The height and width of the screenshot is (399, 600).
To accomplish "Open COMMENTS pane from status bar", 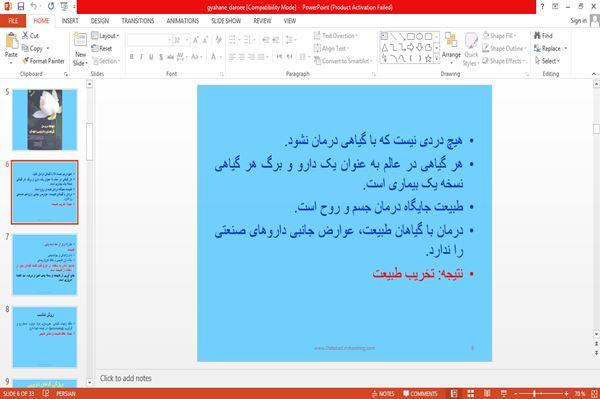I will click(420, 394).
